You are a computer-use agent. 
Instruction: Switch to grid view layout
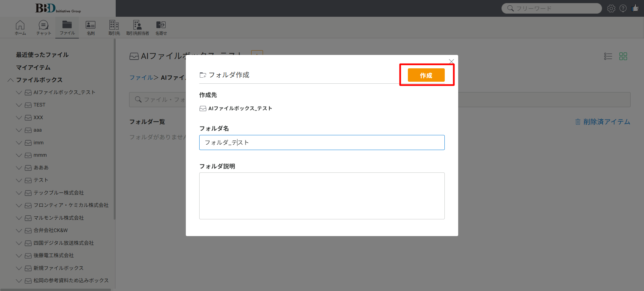[623, 56]
